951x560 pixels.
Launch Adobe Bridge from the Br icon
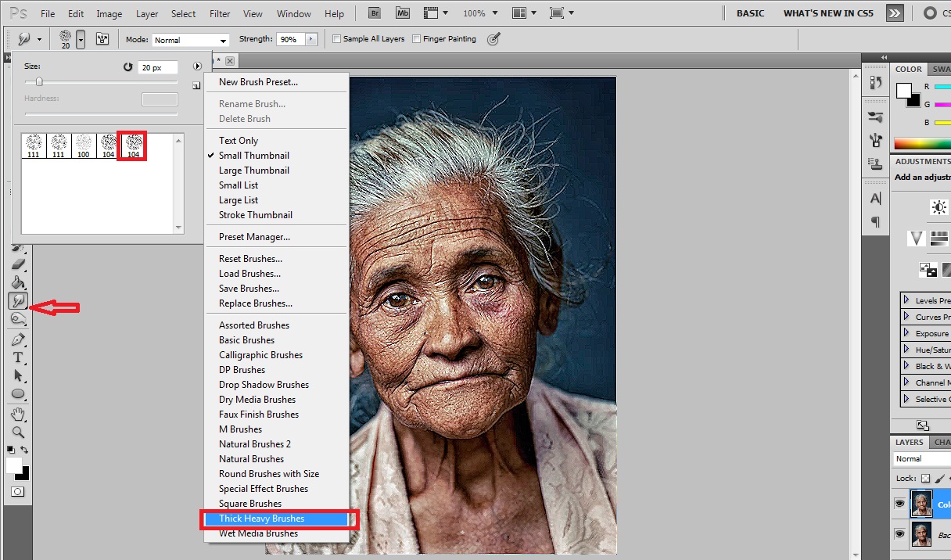pyautogui.click(x=374, y=13)
